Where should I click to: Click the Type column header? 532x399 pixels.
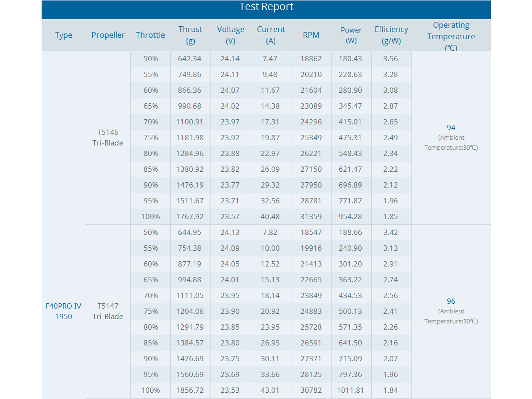click(x=63, y=35)
